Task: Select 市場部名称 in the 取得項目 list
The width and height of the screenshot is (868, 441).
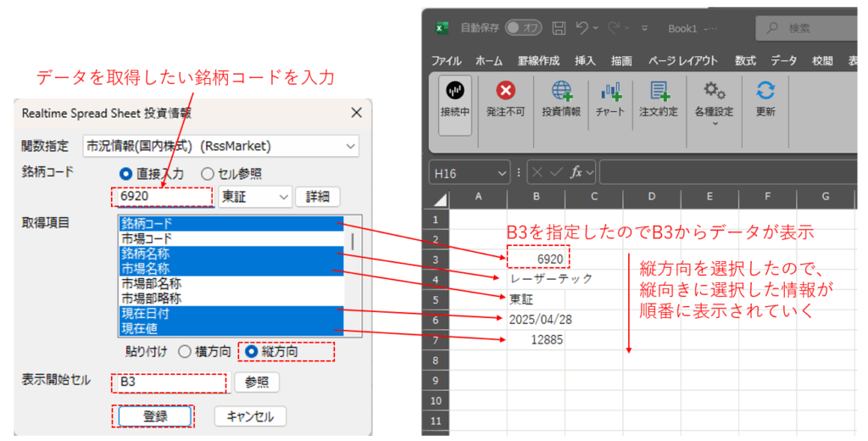Action: (x=231, y=283)
